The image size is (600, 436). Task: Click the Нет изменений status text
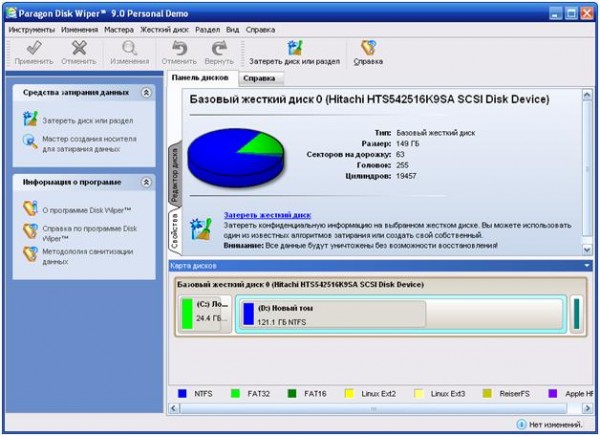click(x=556, y=425)
